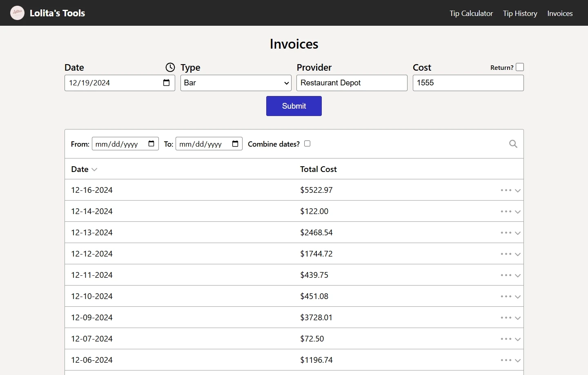Click the Cost input containing 1555

tap(468, 83)
